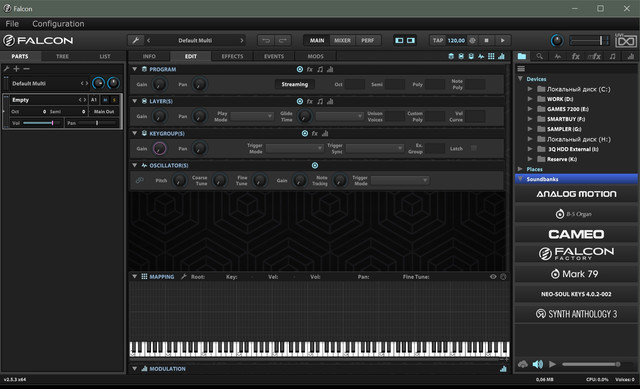Viewport: 640px width, 389px height.
Task: Adjust the Empty part Pan slider
Action: 97,123
